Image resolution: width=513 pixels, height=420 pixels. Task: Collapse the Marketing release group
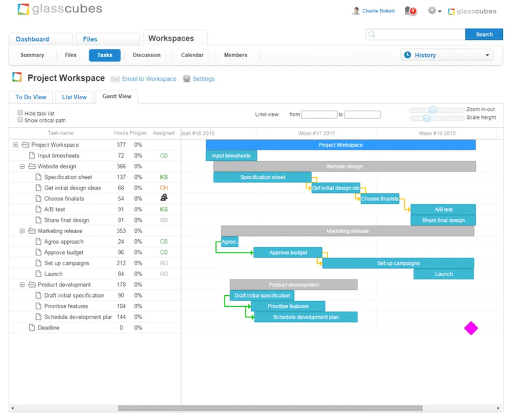[22, 231]
